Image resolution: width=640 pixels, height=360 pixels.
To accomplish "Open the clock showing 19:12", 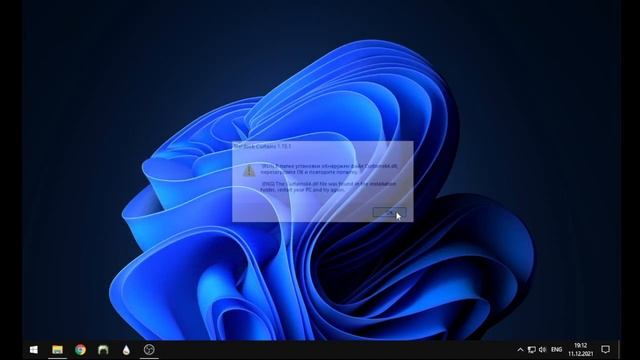I will pyautogui.click(x=580, y=350).
